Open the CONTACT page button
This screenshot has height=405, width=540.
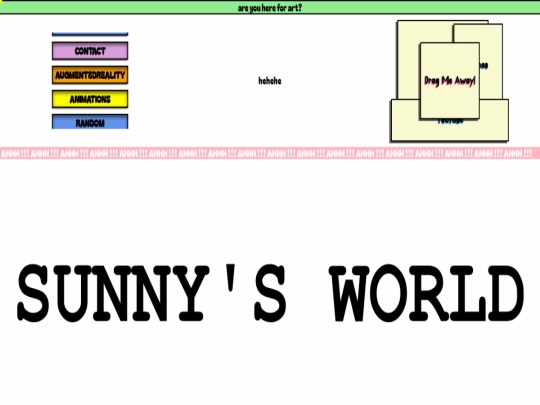[90, 51]
